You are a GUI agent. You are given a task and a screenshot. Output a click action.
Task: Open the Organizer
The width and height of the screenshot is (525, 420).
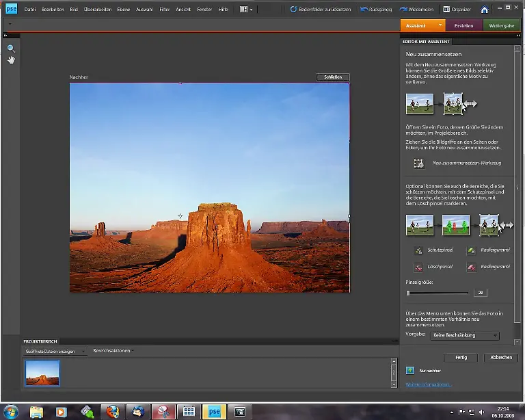pos(456,10)
